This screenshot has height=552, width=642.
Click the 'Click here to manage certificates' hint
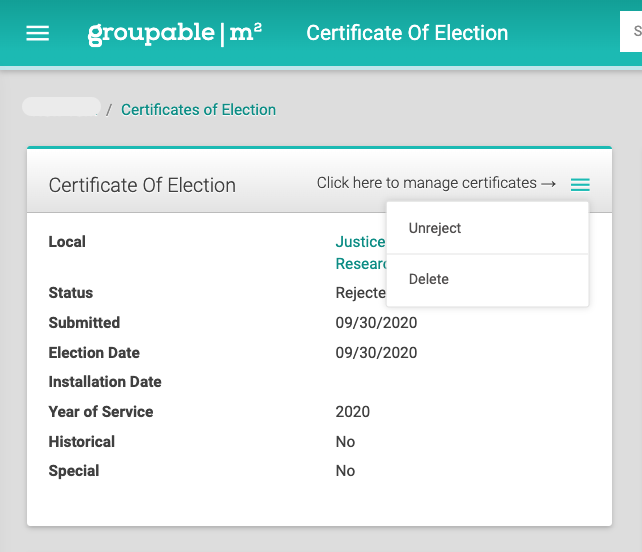(x=436, y=183)
